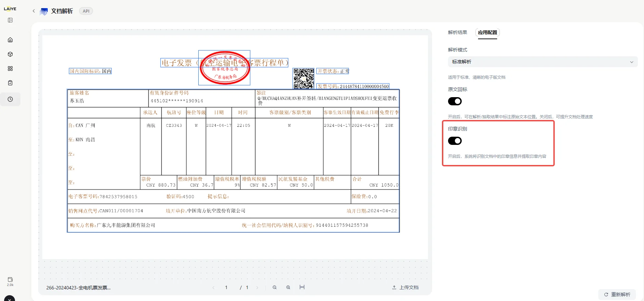644x301 pixels.
Task: Click the 统一社会信用代码 taxpayer ID line
Action: point(305,225)
